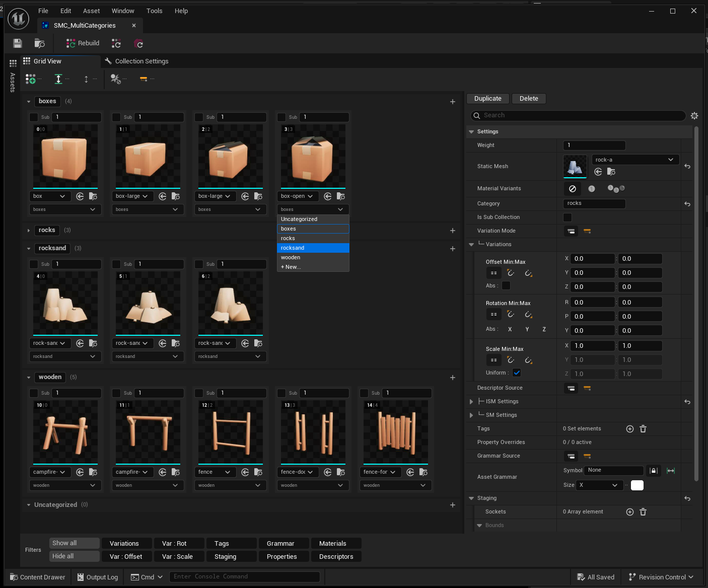Expand the ISM Settings section
Image resolution: width=708 pixels, height=588 pixels.
point(471,402)
